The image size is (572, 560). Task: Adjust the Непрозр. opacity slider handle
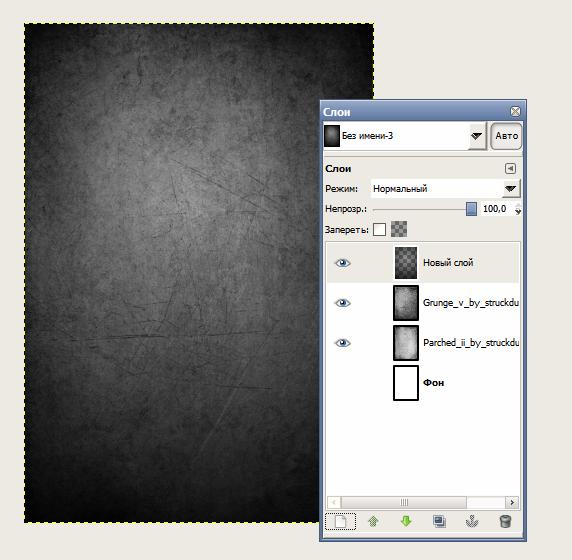tap(471, 209)
